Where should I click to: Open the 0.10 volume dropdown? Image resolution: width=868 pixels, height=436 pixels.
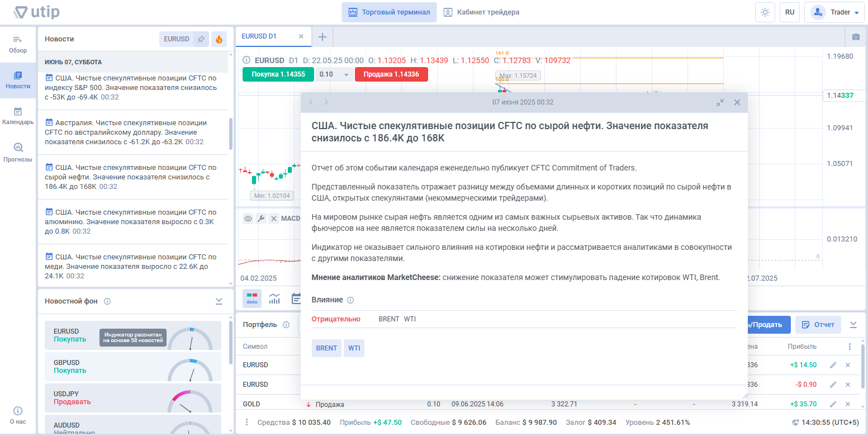pyautogui.click(x=334, y=74)
